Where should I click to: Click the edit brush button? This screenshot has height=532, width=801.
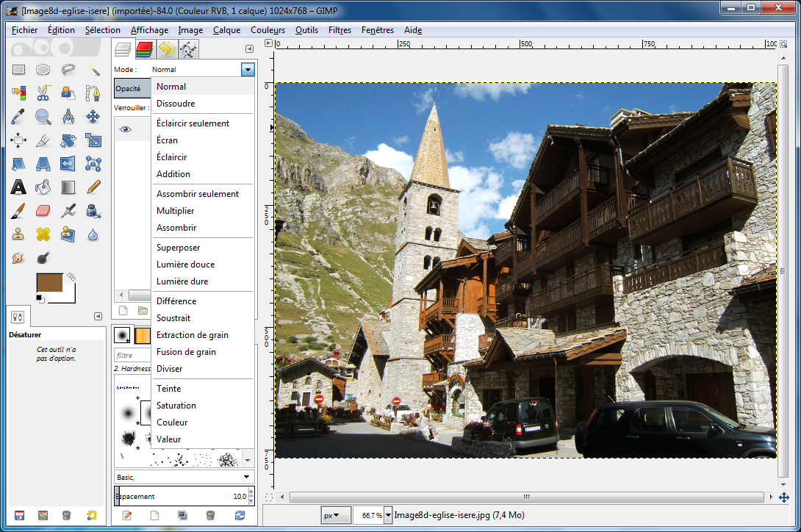126,516
